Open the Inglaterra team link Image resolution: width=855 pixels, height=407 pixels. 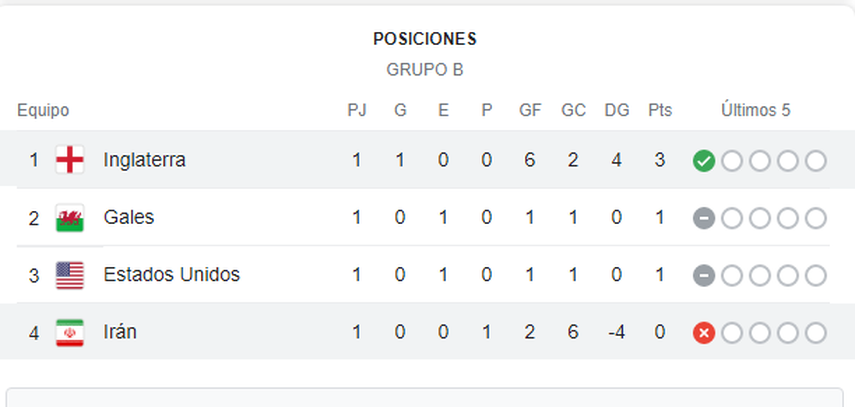(x=144, y=160)
